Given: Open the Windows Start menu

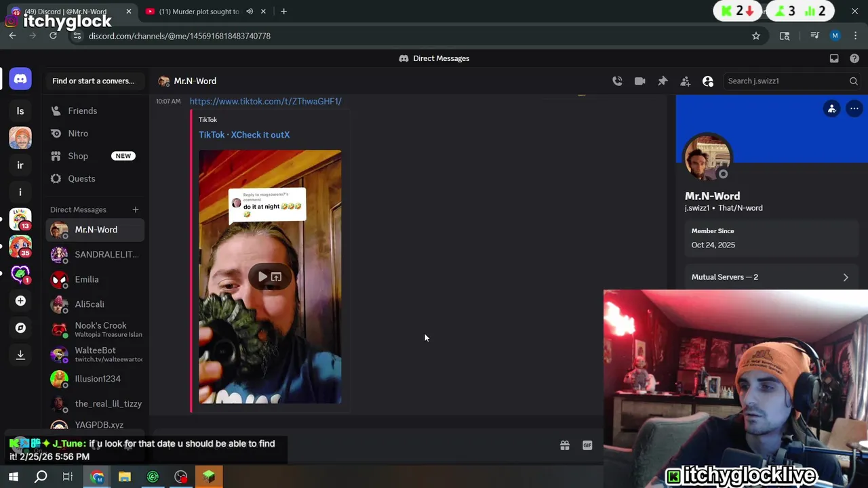Looking at the screenshot, I should (14, 477).
